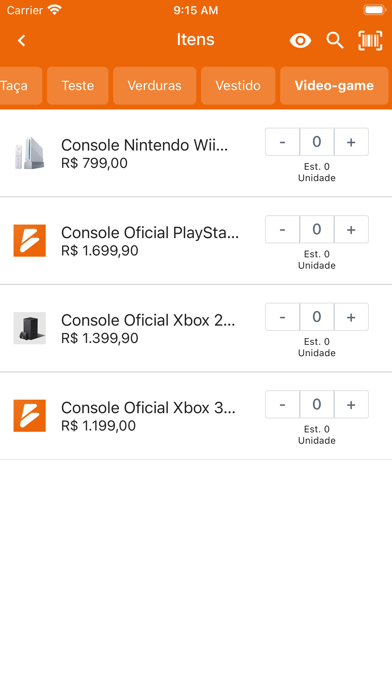Increase quantity of Console Nintendo Wii
392x696 pixels.
tap(351, 142)
